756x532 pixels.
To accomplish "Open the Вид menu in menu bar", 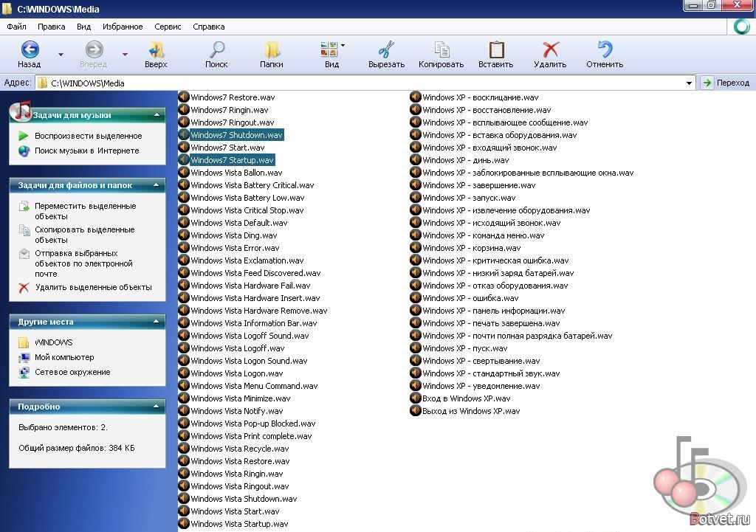I will point(84,27).
